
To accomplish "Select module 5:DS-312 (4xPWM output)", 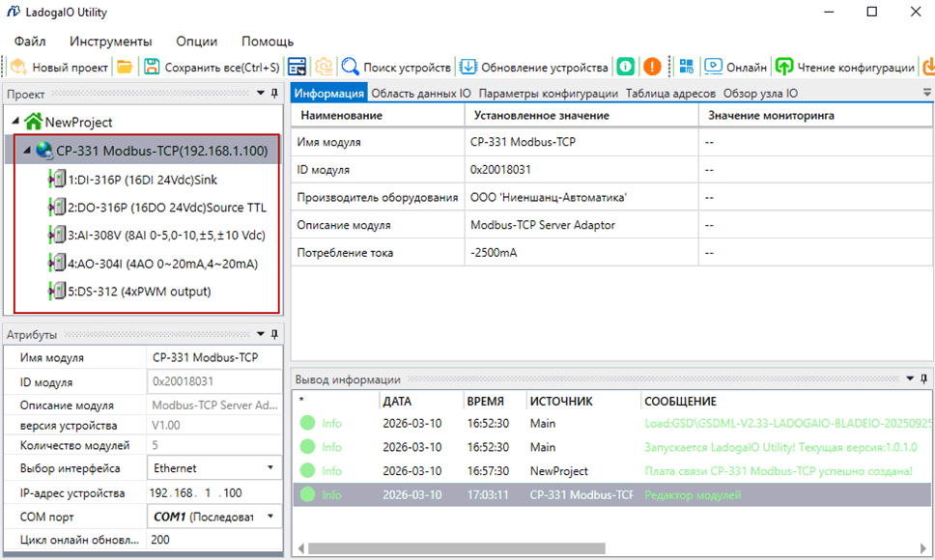I will pos(139,292).
